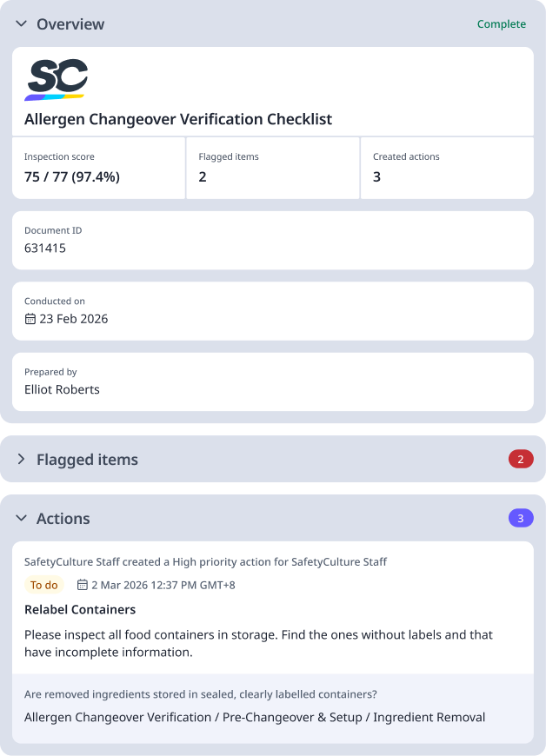Open the Relabel Containers action
The height and width of the screenshot is (756, 546).
coord(80,609)
